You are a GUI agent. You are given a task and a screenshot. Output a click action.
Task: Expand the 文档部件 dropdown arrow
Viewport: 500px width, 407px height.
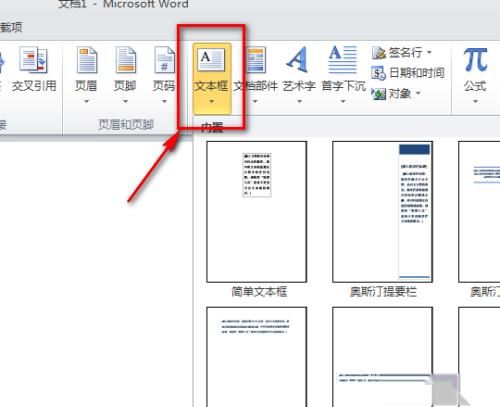pos(255,101)
